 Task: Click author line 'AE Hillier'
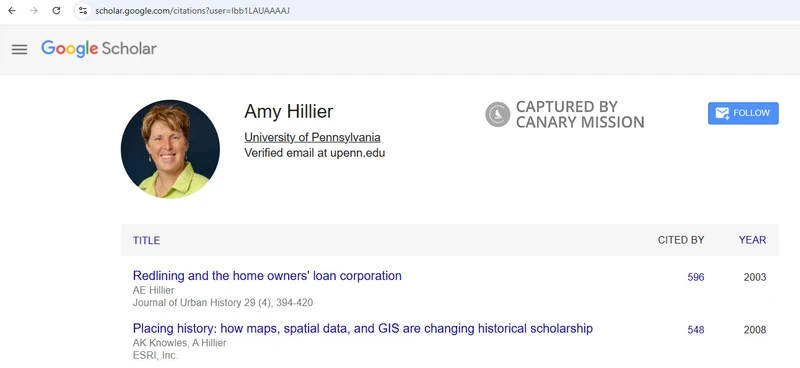pyautogui.click(x=154, y=290)
